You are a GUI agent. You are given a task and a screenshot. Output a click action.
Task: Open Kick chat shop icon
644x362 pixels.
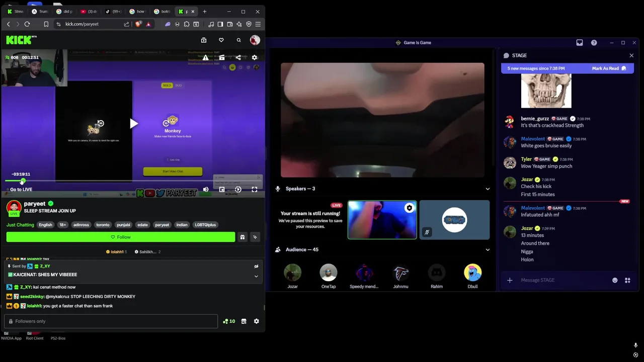pos(244,321)
